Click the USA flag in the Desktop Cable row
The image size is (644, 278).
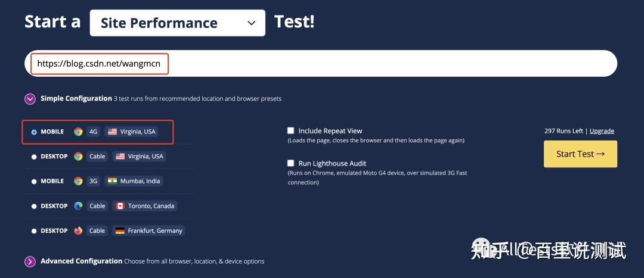point(120,157)
